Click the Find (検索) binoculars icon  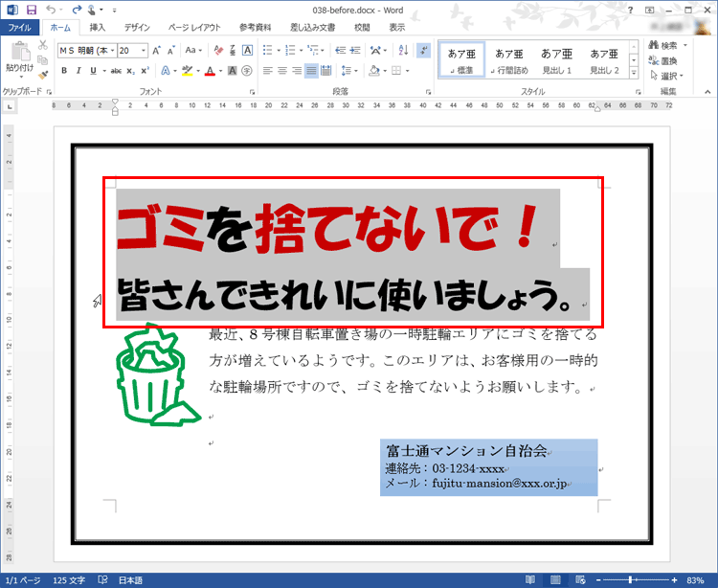pyautogui.click(x=653, y=45)
